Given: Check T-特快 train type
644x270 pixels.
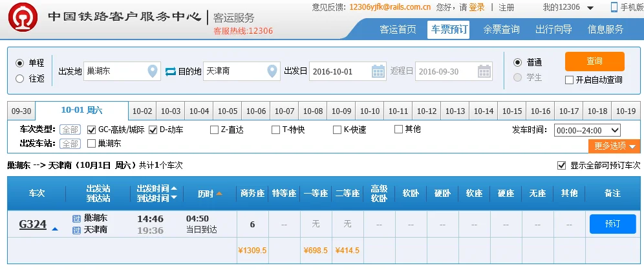Looking at the screenshot, I should [x=275, y=130].
